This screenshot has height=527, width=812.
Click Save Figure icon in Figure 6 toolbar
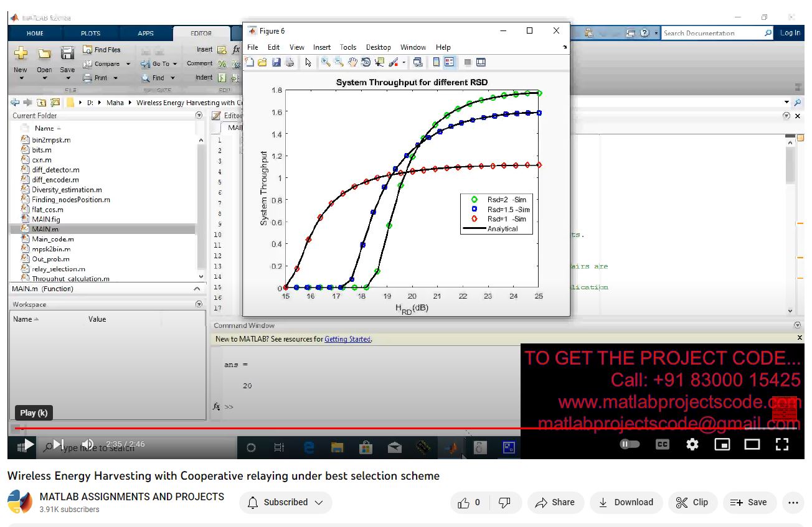276,62
